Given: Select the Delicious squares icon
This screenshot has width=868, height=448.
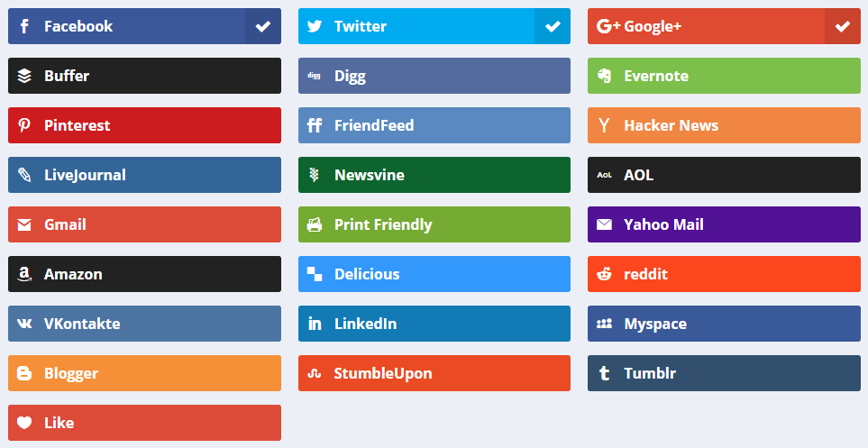Looking at the screenshot, I should tap(315, 274).
